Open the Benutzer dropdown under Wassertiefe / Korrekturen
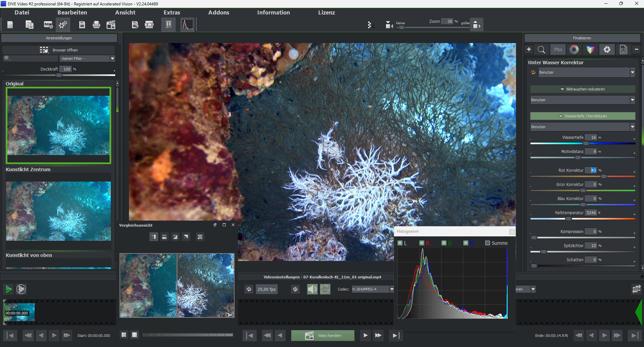This screenshot has height=347, width=644. [583, 127]
